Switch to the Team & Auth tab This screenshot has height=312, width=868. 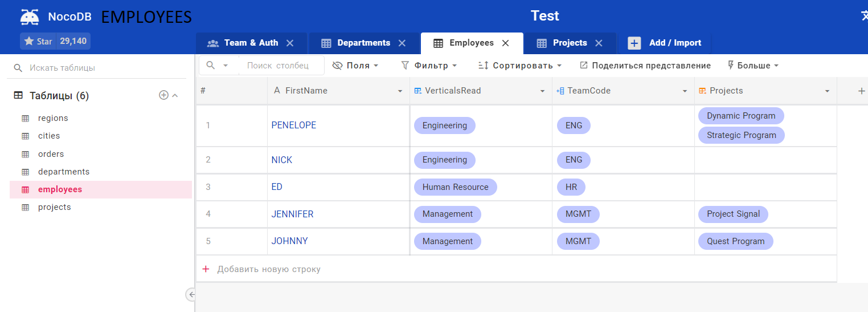point(251,43)
